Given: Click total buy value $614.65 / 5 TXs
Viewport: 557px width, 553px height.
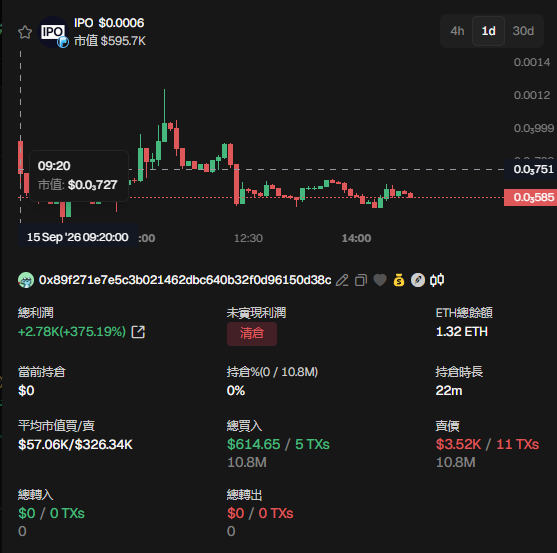Looking at the screenshot, I should (278, 444).
